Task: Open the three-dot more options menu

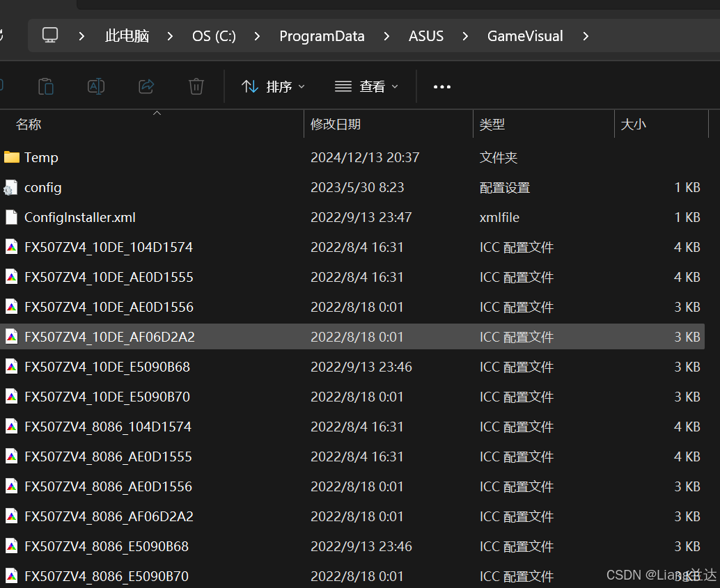Action: (x=441, y=87)
